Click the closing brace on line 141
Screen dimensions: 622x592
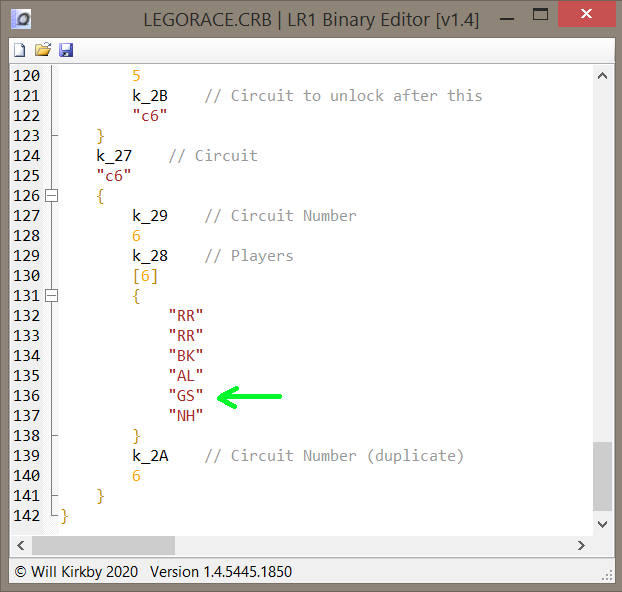click(101, 496)
